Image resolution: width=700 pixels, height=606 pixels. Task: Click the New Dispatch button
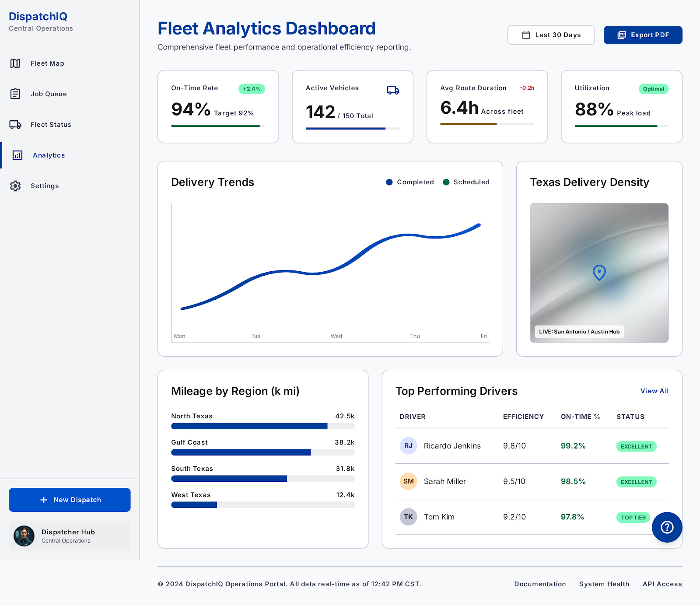(x=70, y=500)
